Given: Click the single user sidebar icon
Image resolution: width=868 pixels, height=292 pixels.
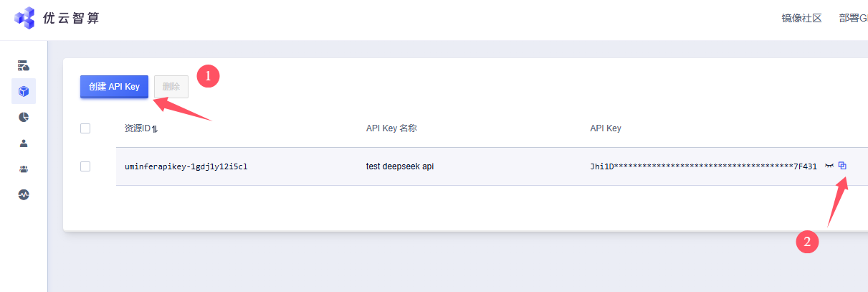Looking at the screenshot, I should (24, 143).
